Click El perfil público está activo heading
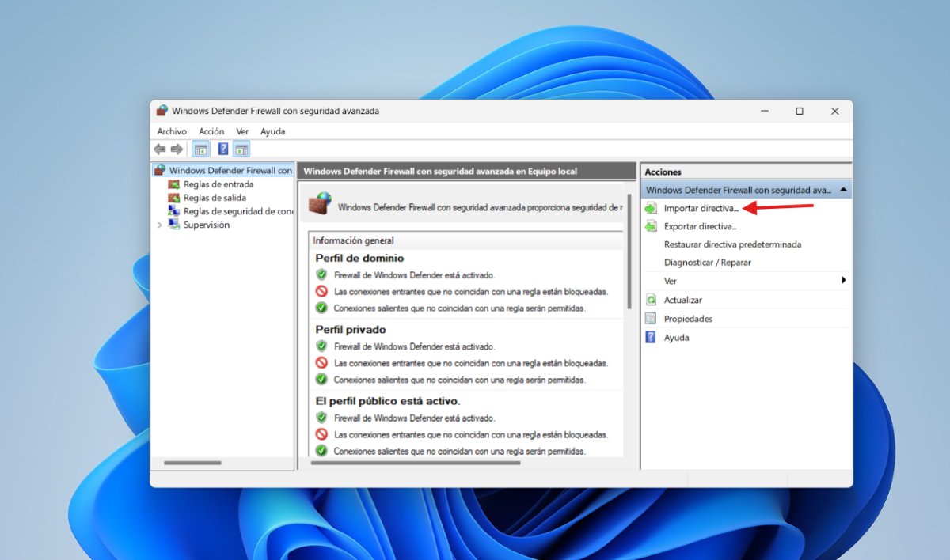The width and height of the screenshot is (950, 560). point(388,400)
